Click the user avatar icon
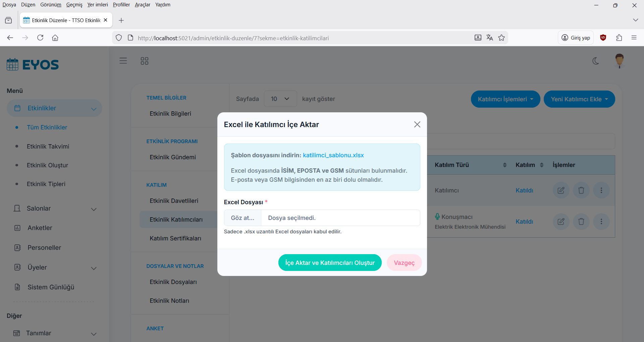Image resolution: width=644 pixels, height=342 pixels. coord(619,61)
